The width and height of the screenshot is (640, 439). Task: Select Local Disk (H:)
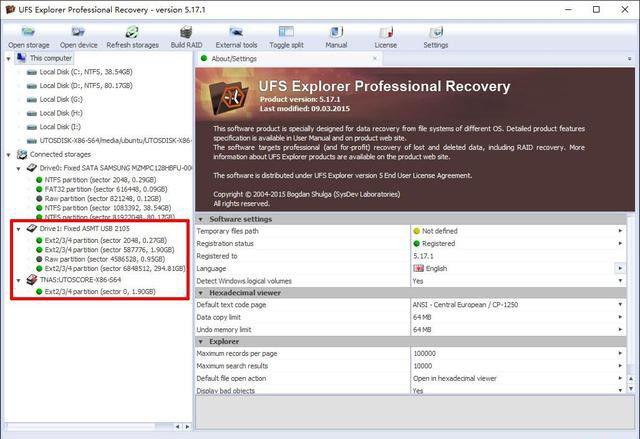tap(55, 113)
